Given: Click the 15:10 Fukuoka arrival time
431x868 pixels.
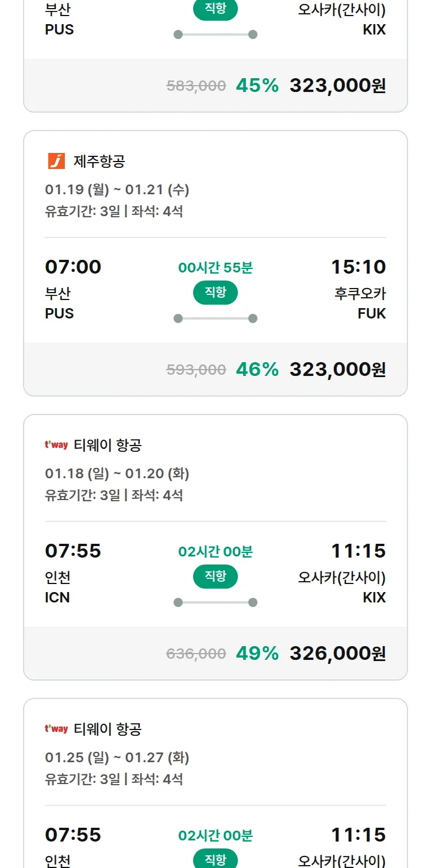Looking at the screenshot, I should [x=358, y=267].
